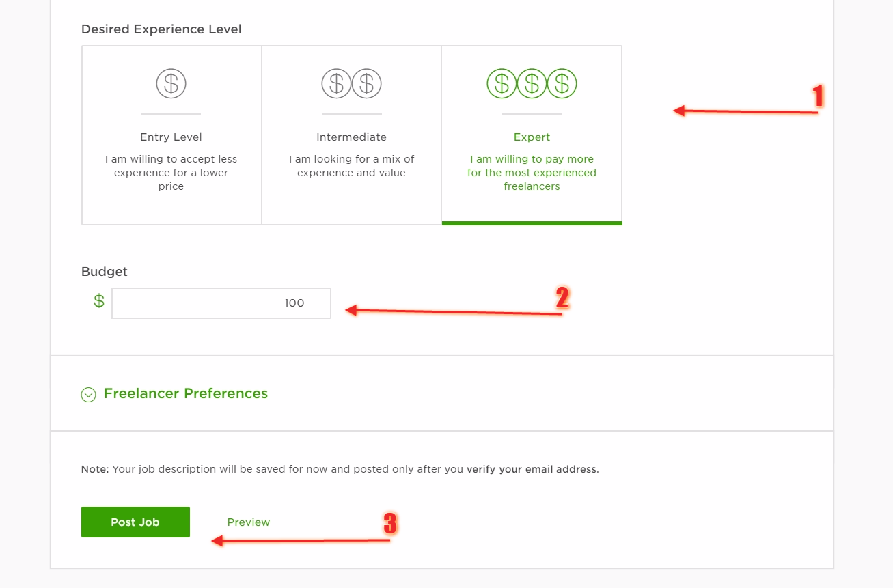The width and height of the screenshot is (893, 588).
Task: Click the green dollar sign beside Budget field
Action: click(99, 301)
